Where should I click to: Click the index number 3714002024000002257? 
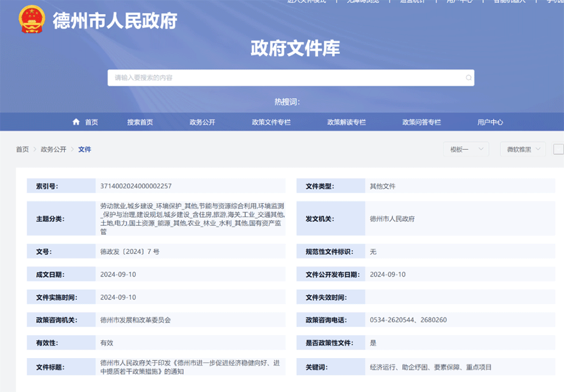pyautogui.click(x=136, y=186)
